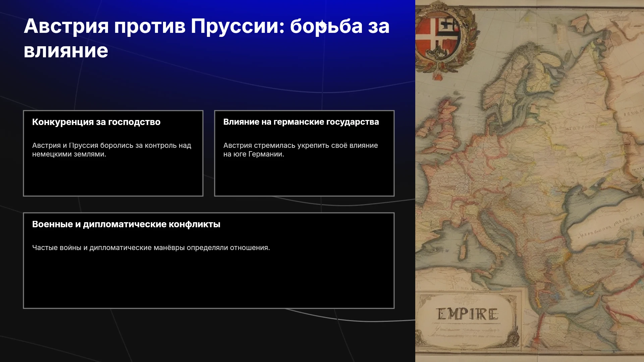
Task: Select the 'Влияние на германские государства' heading
Action: (301, 122)
